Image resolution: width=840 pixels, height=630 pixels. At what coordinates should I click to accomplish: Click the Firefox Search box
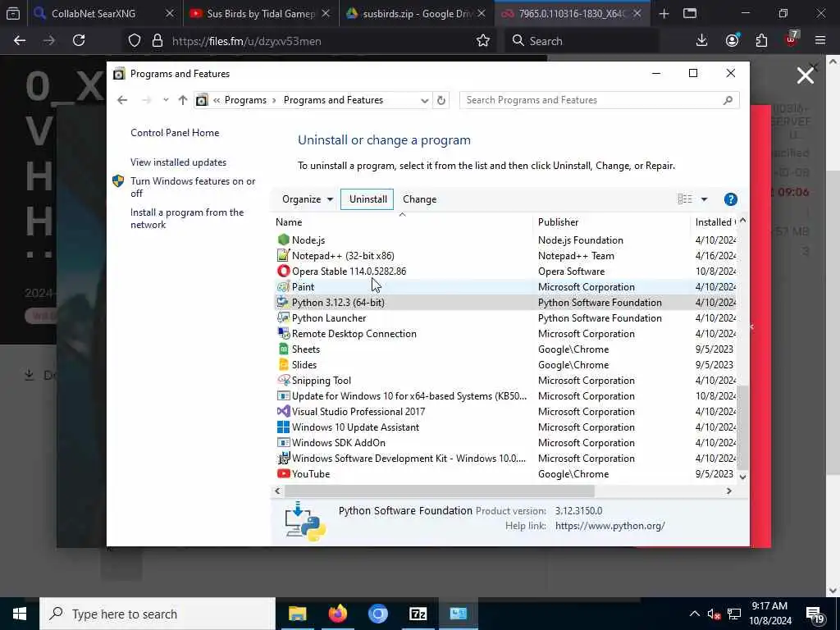[582, 41]
